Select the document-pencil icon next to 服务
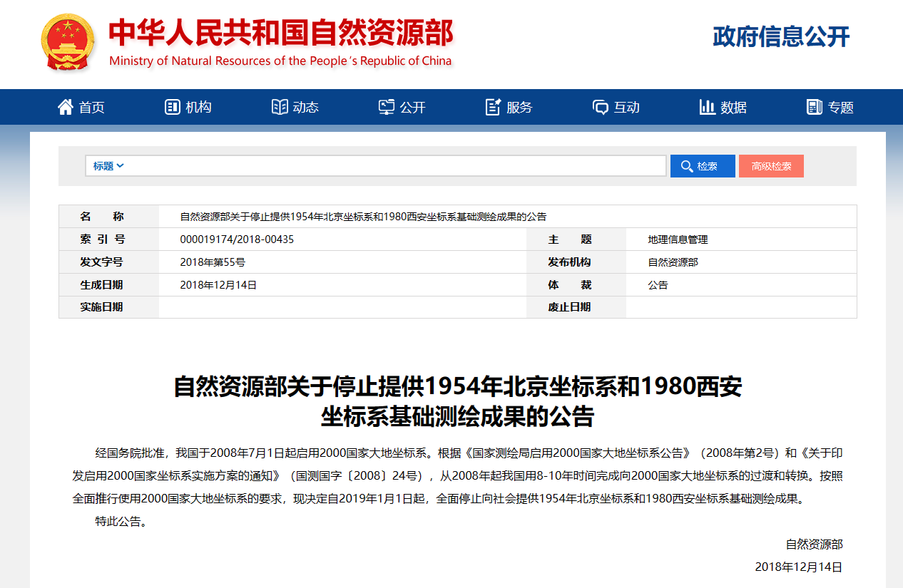Screen dimensions: 903x588 point(491,106)
